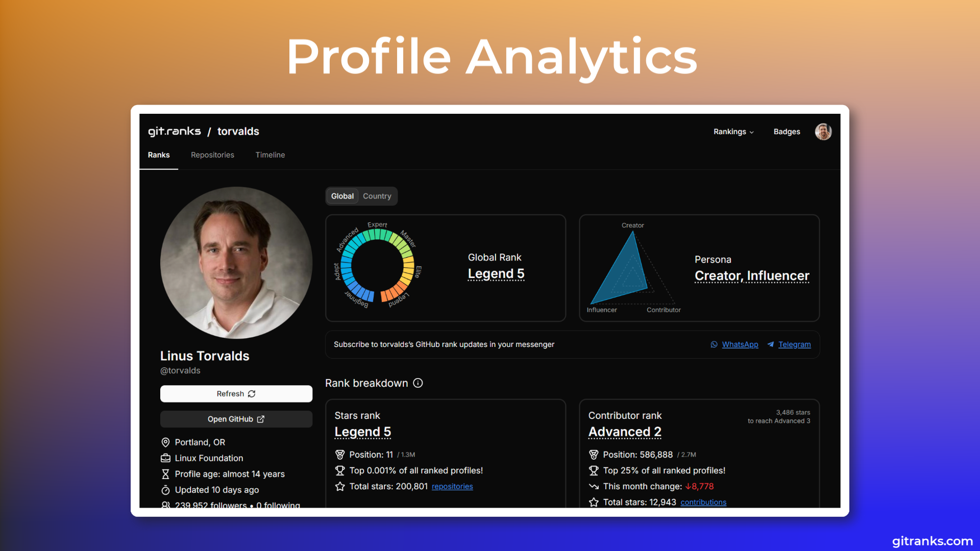Click the WhatsApp icon in subscribe bar
Screen dimensions: 980x551
click(714, 345)
